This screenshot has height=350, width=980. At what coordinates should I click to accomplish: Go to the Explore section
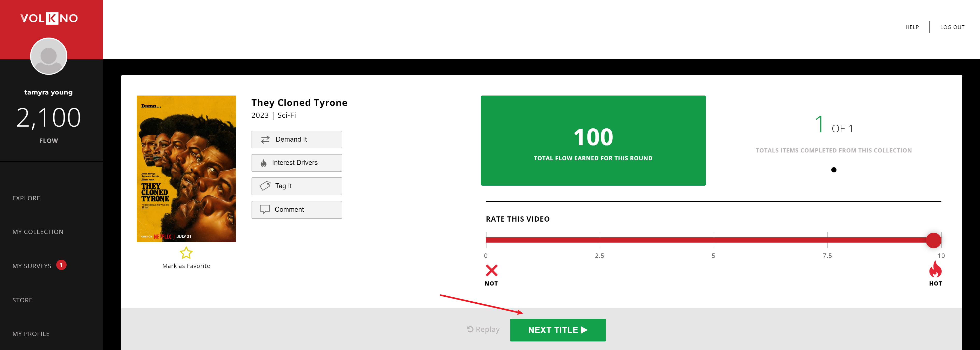click(x=26, y=198)
